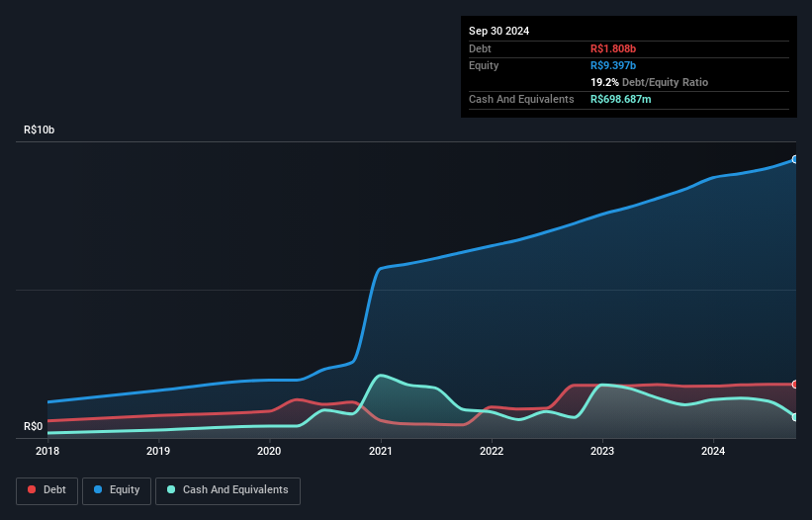The width and height of the screenshot is (812, 520).
Task: Click the R$10b y-axis label
Action: pos(39,130)
